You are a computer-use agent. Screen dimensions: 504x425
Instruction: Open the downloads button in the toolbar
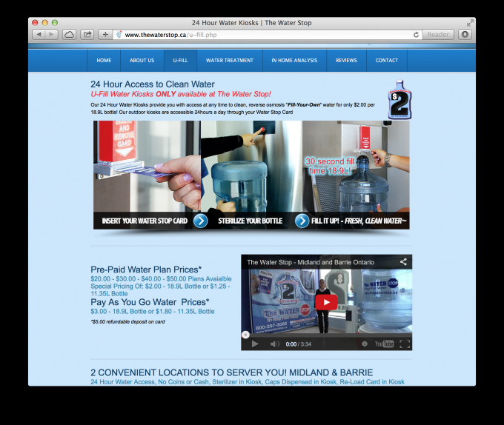coord(465,34)
